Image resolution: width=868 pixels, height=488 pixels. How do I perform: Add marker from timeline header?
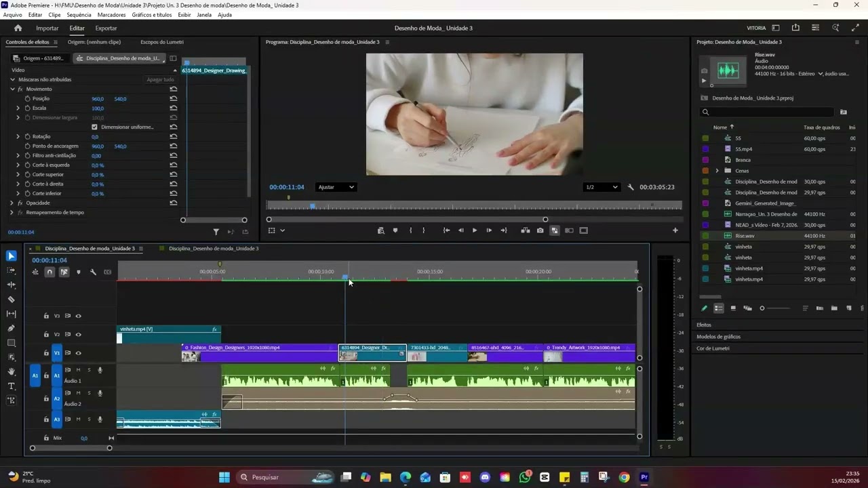79,272
